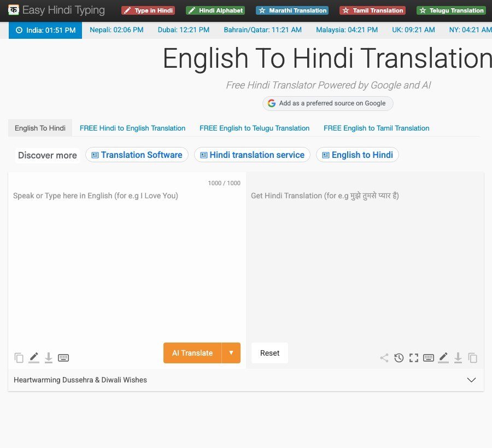The height and width of the screenshot is (448, 492).
Task: Click the AI Translate button
Action: [192, 353]
